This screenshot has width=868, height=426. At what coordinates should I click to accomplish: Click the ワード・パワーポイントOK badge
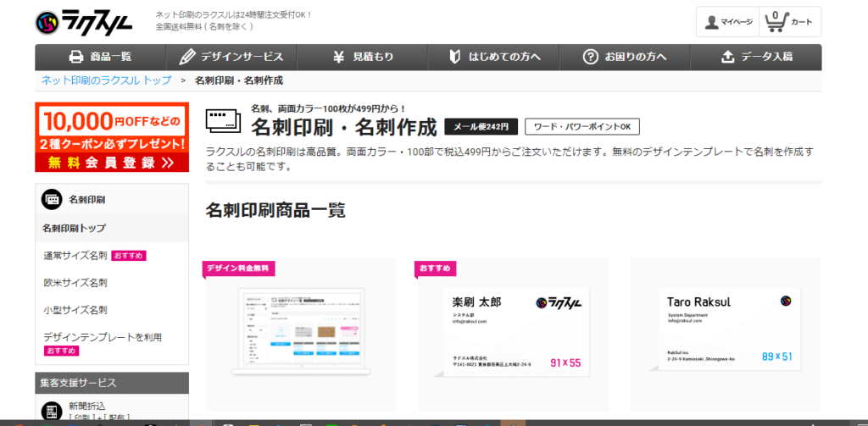pos(582,127)
